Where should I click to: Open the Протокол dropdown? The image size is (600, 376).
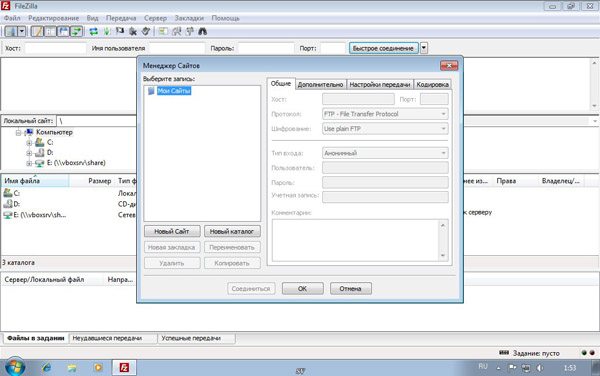pos(385,114)
